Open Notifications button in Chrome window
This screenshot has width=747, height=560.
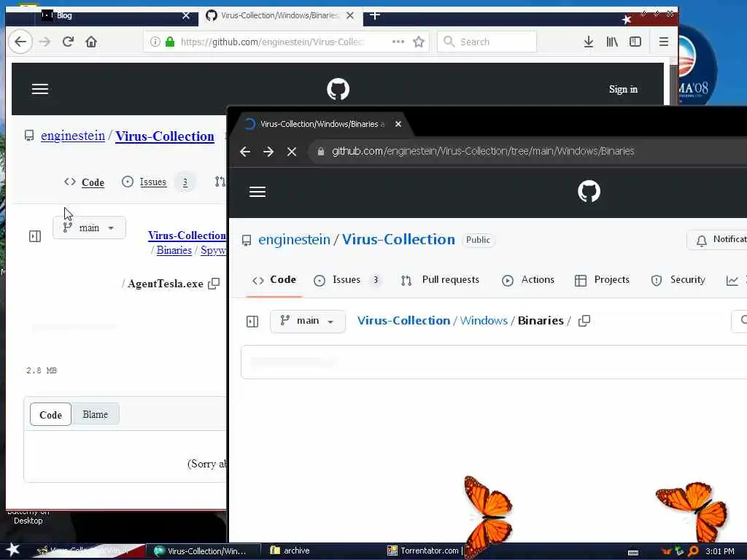pos(718,239)
